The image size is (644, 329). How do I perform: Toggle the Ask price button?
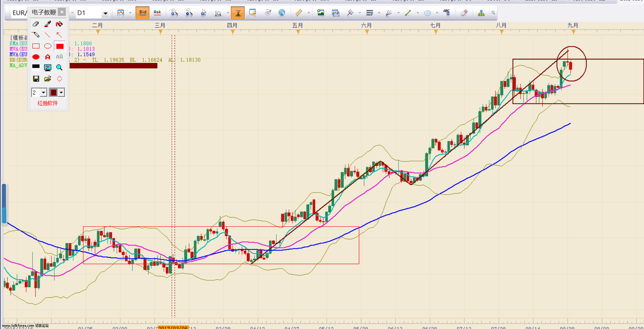click(157, 13)
